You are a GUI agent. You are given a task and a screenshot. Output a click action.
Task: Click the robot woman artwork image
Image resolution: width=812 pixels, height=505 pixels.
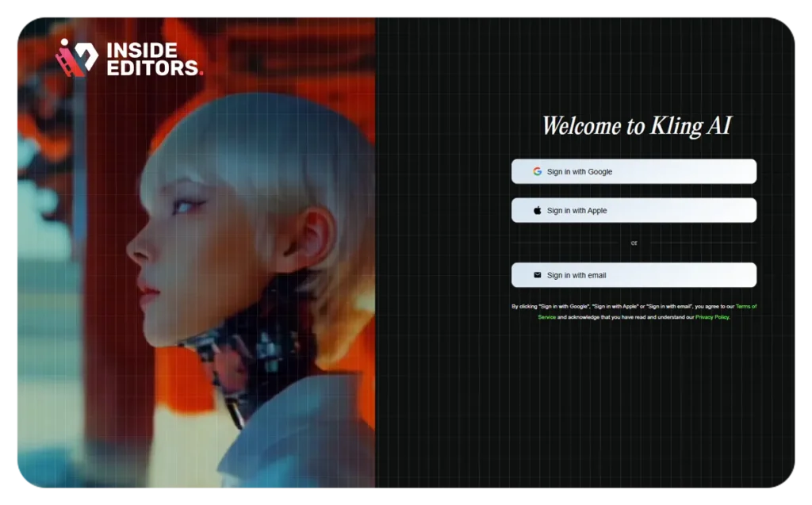[x=197, y=253]
